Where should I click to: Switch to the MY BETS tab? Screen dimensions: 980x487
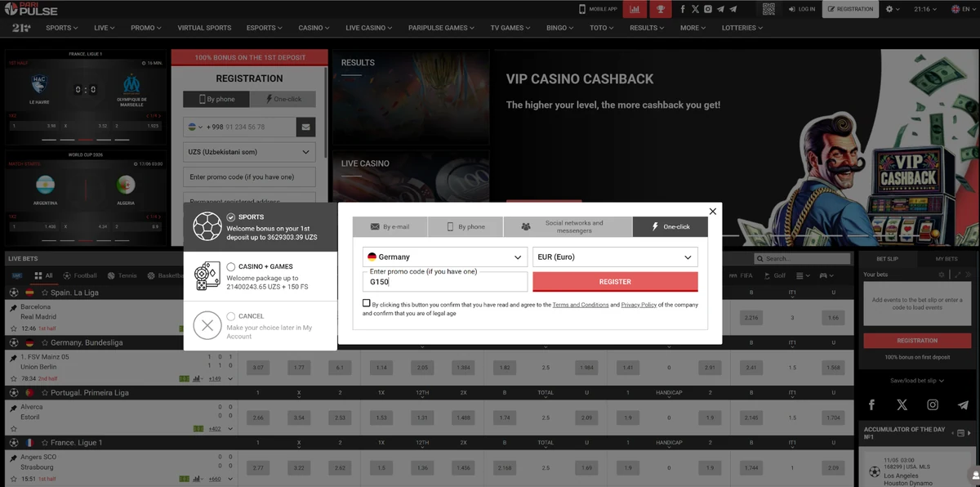pyautogui.click(x=947, y=258)
